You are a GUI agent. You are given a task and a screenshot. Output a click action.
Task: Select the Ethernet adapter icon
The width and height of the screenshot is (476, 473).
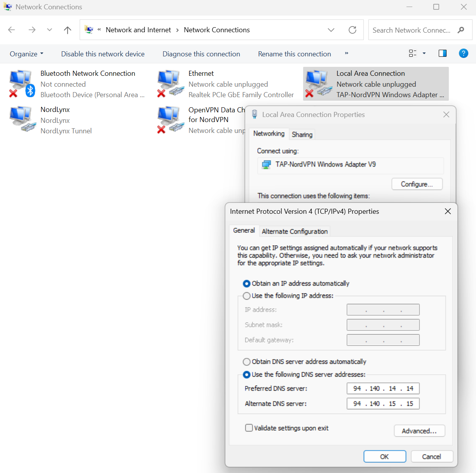click(170, 84)
